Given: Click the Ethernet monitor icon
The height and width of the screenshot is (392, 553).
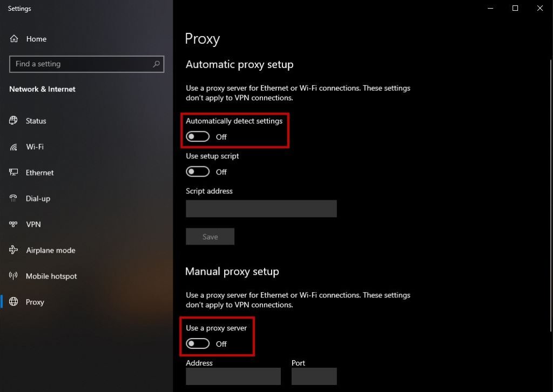Looking at the screenshot, I should (x=14, y=173).
